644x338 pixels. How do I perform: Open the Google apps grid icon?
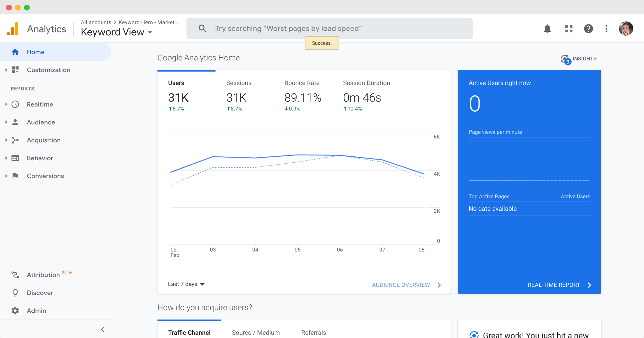[569, 29]
